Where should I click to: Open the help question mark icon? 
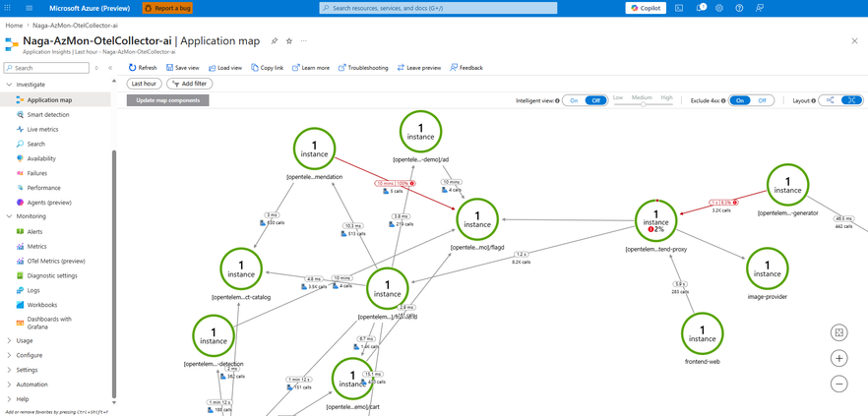[739, 8]
